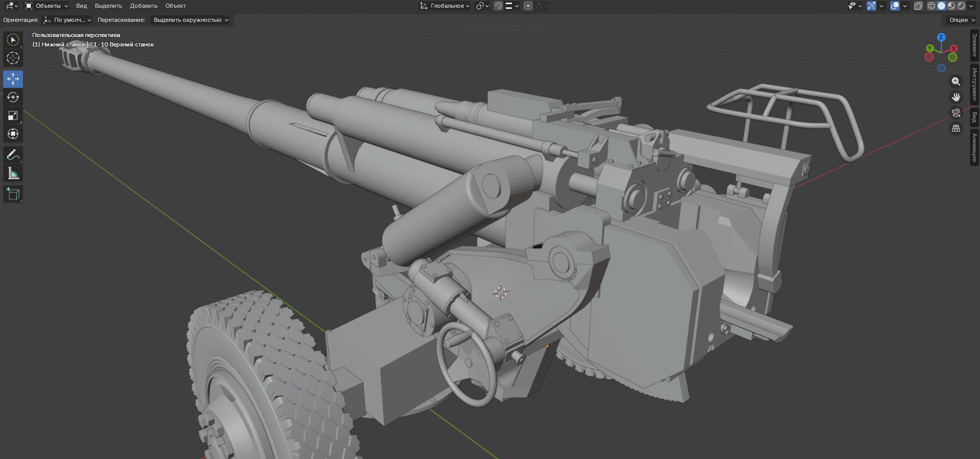
Task: Select the Move tool
Action: click(x=13, y=79)
